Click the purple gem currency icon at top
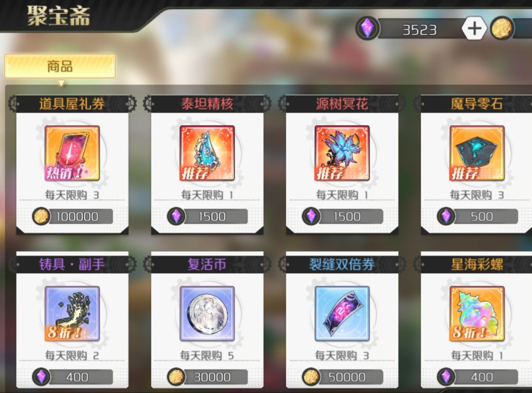This screenshot has width=532, height=393. (x=367, y=28)
